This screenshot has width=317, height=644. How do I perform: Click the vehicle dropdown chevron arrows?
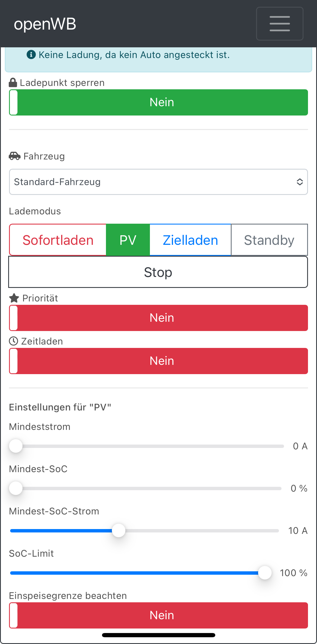300,182
